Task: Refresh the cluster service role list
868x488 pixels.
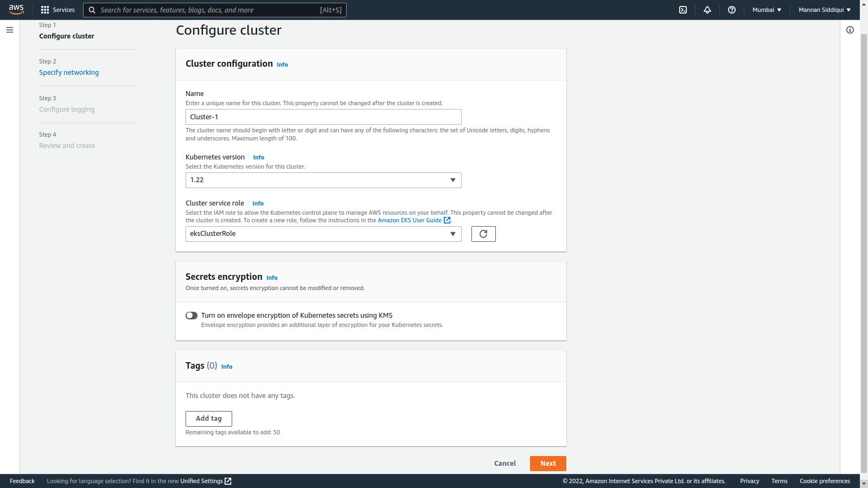Action: click(483, 234)
